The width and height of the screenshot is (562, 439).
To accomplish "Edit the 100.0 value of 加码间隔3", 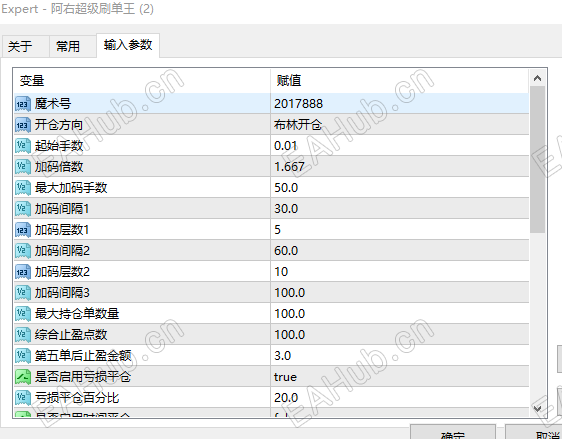I will 400,292.
